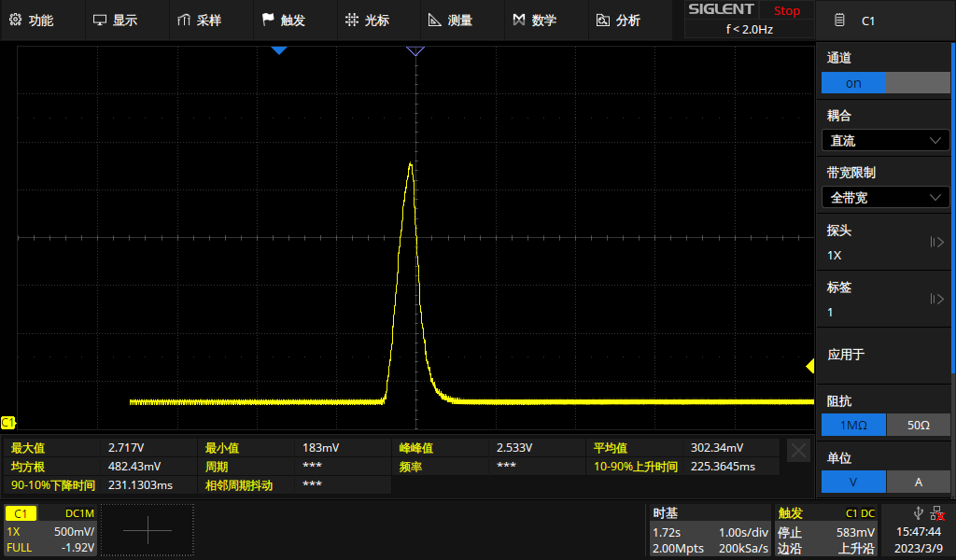Select 50Ω impedance option
Image resolution: width=956 pixels, height=560 pixels.
[x=918, y=425]
